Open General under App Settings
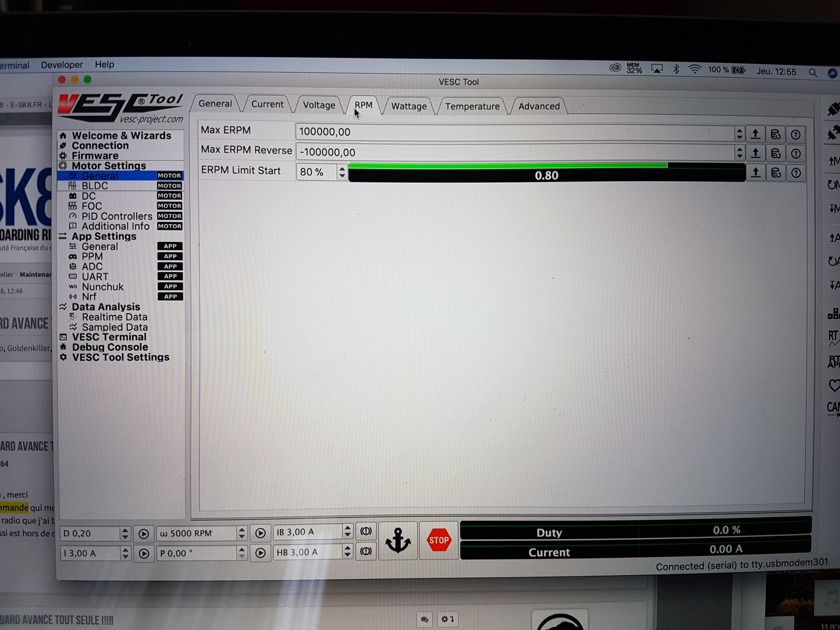The width and height of the screenshot is (840, 630). [120, 246]
